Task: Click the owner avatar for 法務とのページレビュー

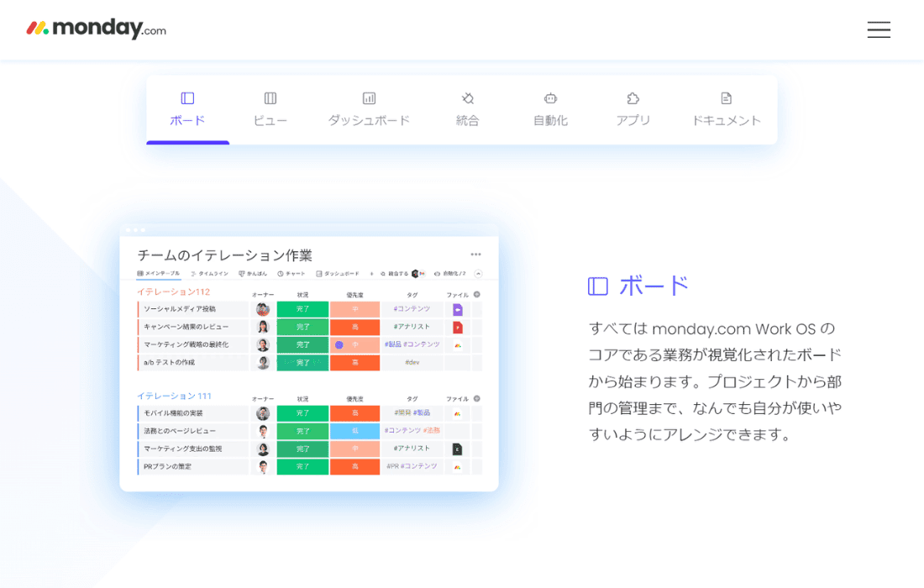Action: [263, 431]
